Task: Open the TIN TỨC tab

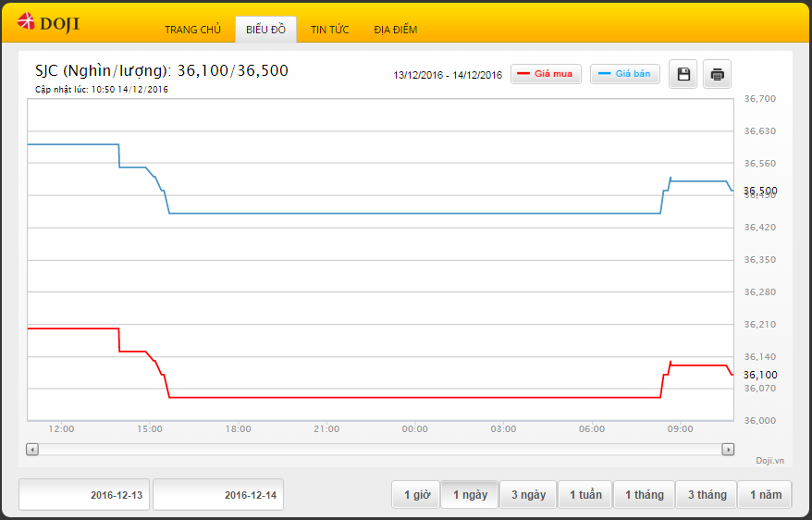Action: click(330, 30)
